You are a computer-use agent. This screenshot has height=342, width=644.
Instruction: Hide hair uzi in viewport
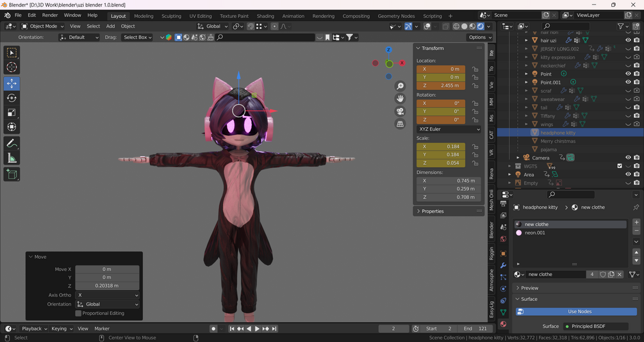click(628, 40)
